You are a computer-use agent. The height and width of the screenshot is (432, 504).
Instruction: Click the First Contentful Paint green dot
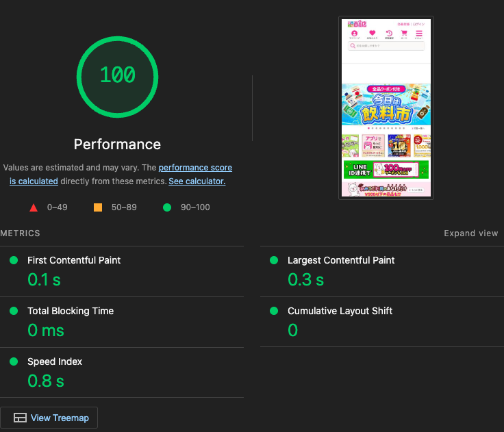pyautogui.click(x=14, y=260)
